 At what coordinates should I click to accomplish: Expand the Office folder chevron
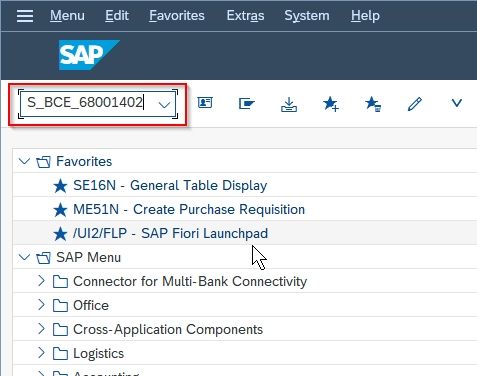[x=41, y=305]
